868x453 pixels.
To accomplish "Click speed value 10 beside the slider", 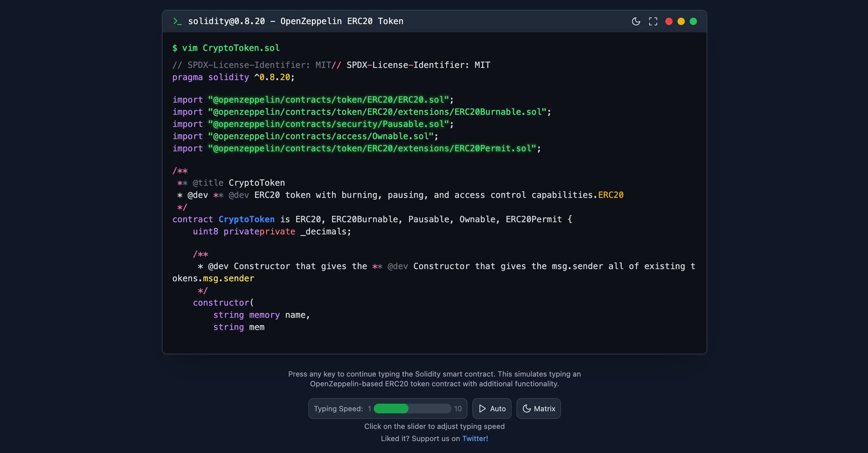I will [458, 408].
